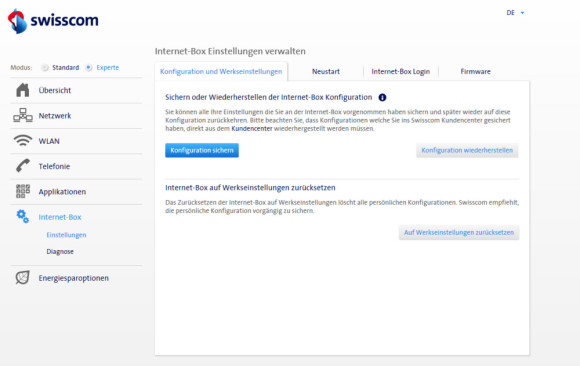
Task: Switch to the Internet-Box Login tab
Action: pos(401,71)
